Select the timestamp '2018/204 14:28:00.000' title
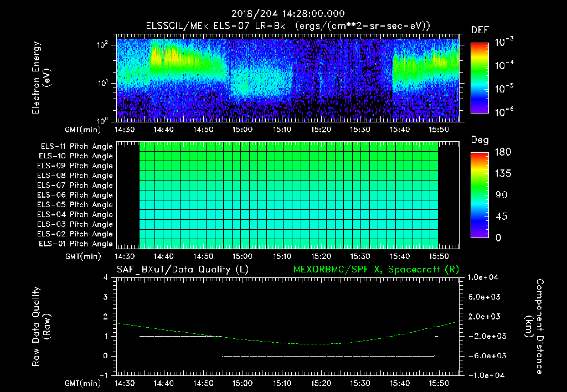 point(288,14)
